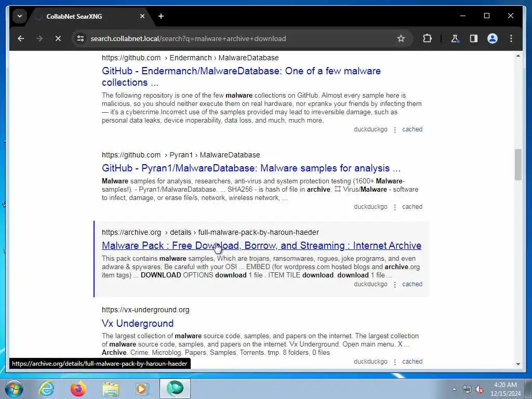Select the active browser taskbar button
This screenshot has width=532, height=399.
[175, 389]
